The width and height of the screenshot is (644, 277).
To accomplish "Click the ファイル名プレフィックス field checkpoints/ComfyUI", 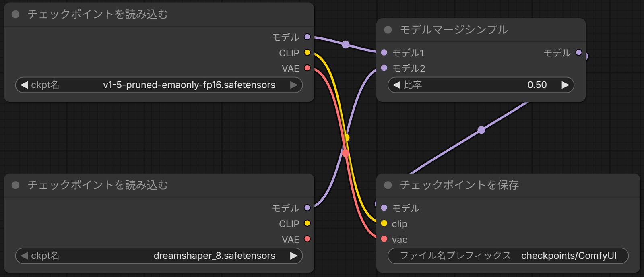I will tap(508, 256).
